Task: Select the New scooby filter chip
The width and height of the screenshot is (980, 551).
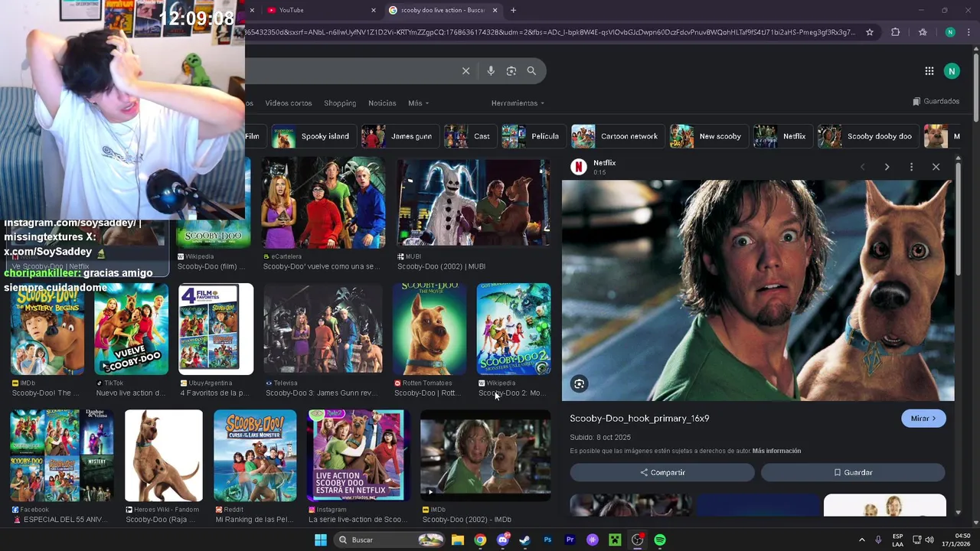Action: pos(708,136)
